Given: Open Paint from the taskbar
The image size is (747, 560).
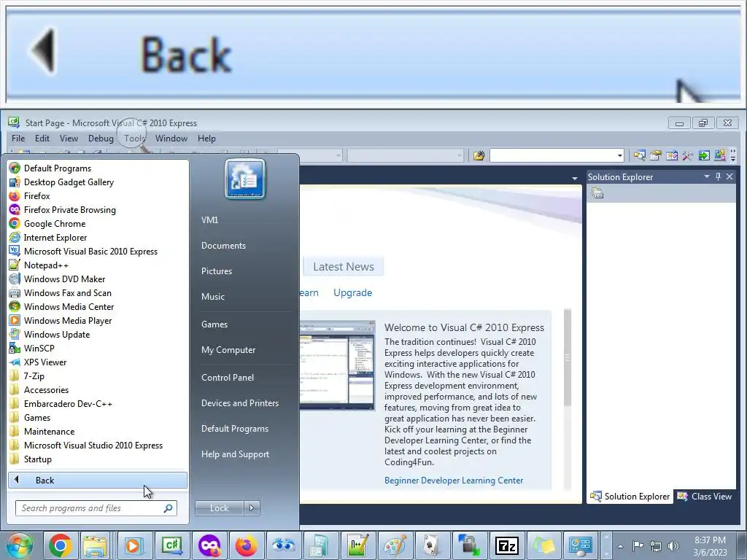Looking at the screenshot, I should pyautogui.click(x=395, y=545).
